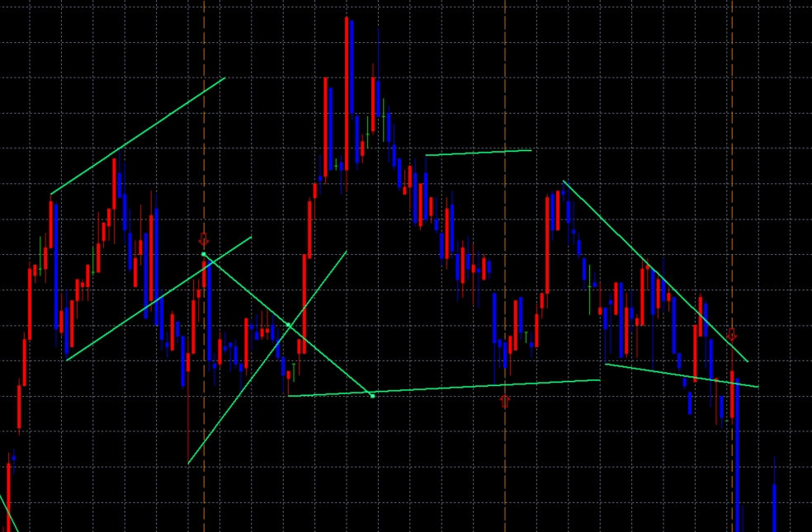
Task: Click the selected trendline's middle anchor point
Action: (289, 325)
